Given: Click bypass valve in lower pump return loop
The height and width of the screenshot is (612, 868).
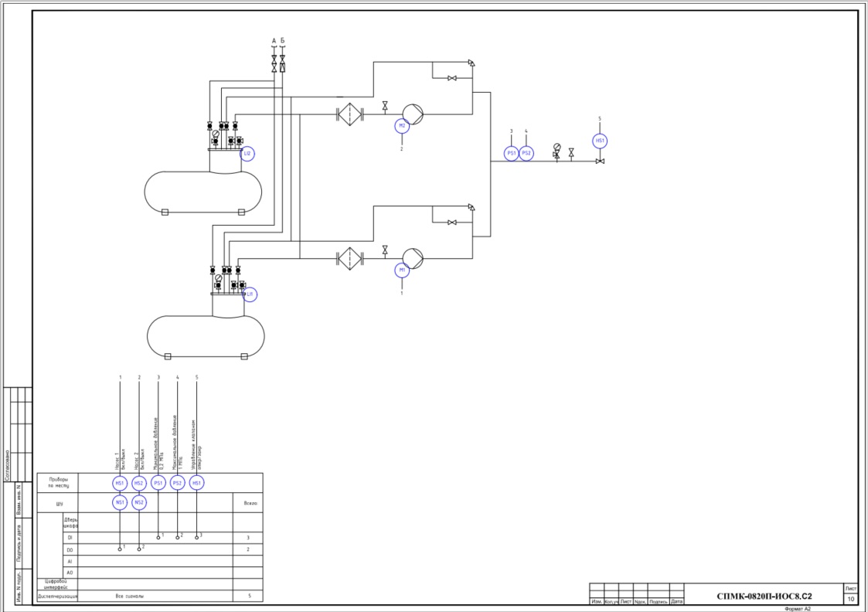Looking at the screenshot, I should pyautogui.click(x=451, y=223).
